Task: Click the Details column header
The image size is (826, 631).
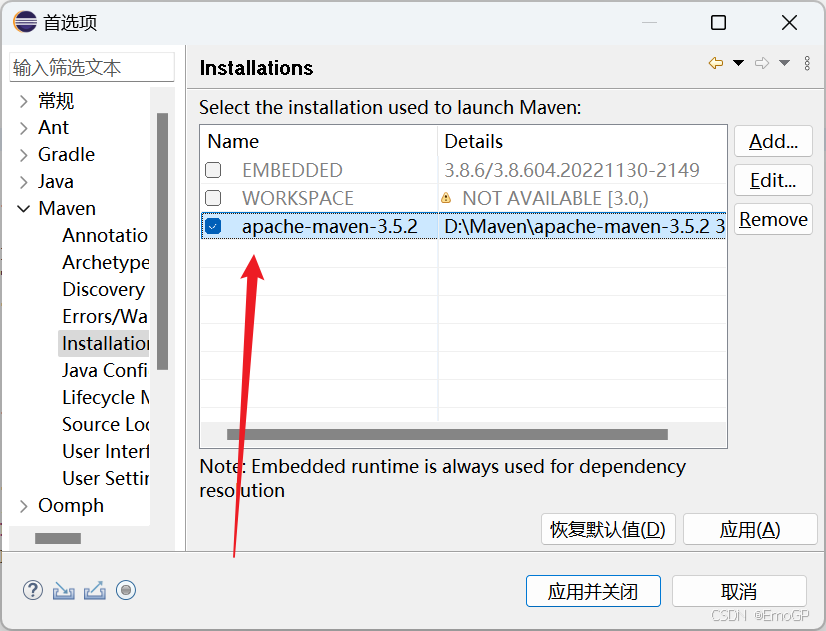Action: pos(582,141)
